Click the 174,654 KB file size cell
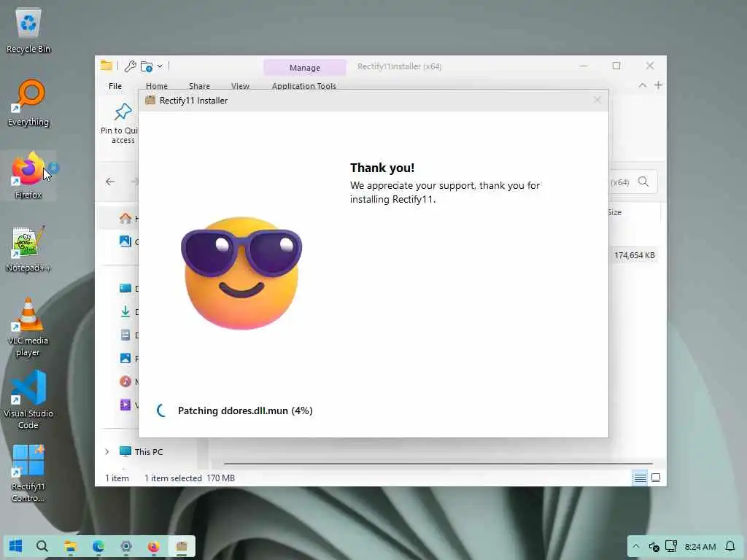Viewport: 747px width, 560px height. click(x=634, y=255)
